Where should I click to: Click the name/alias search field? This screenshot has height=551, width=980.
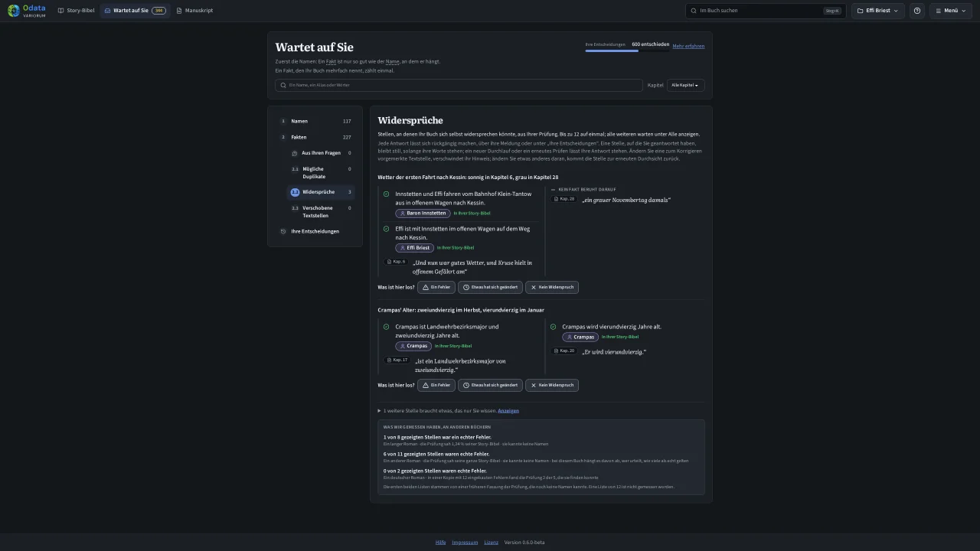click(459, 85)
